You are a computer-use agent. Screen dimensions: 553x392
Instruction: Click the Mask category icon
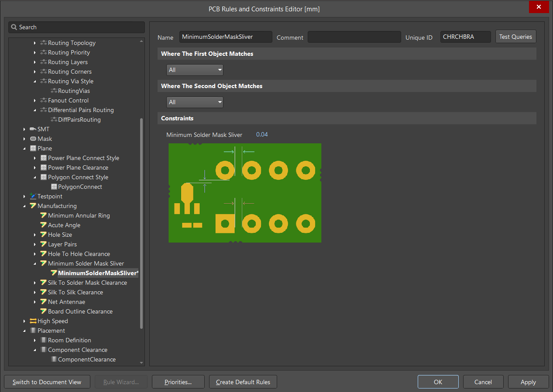click(x=33, y=139)
